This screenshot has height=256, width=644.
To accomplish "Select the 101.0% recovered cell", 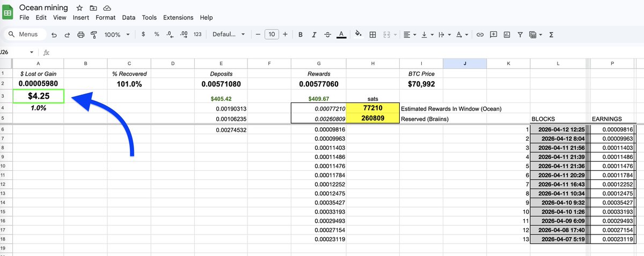I will pos(129,84).
